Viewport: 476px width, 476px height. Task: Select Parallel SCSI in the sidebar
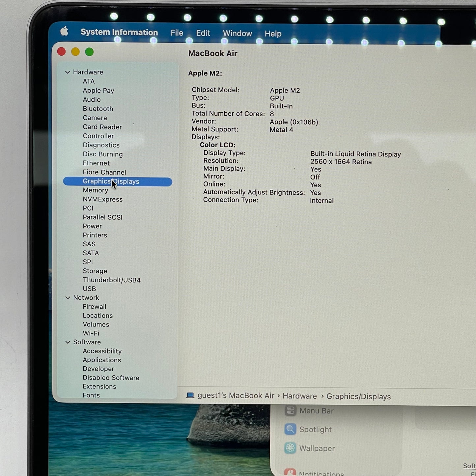coord(102,217)
